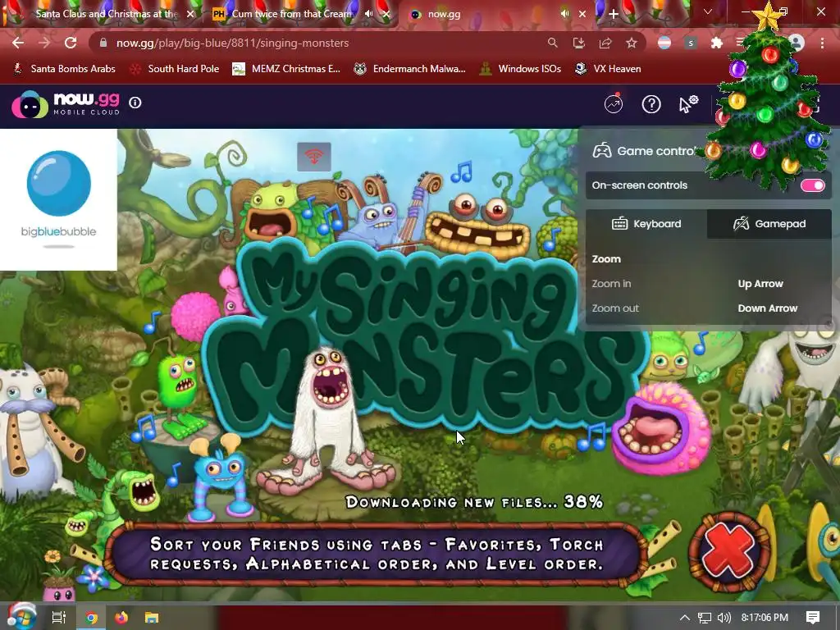This screenshot has height=630, width=840.
Task: Click the red network signal icon
Action: pyautogui.click(x=314, y=157)
